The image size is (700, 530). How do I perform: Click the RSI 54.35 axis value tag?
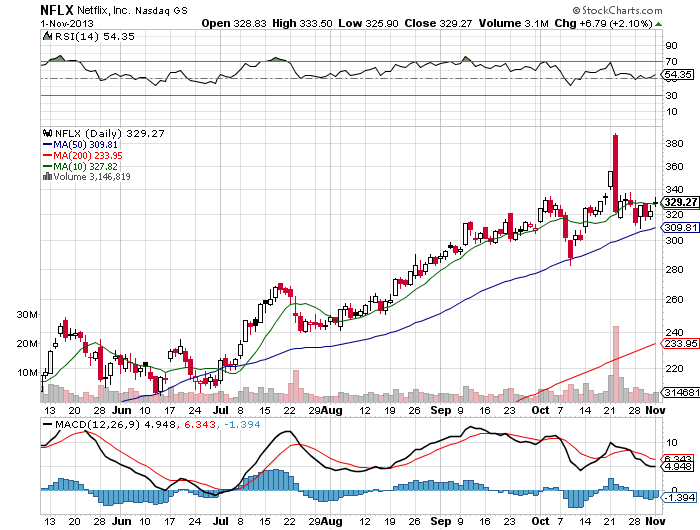point(678,75)
